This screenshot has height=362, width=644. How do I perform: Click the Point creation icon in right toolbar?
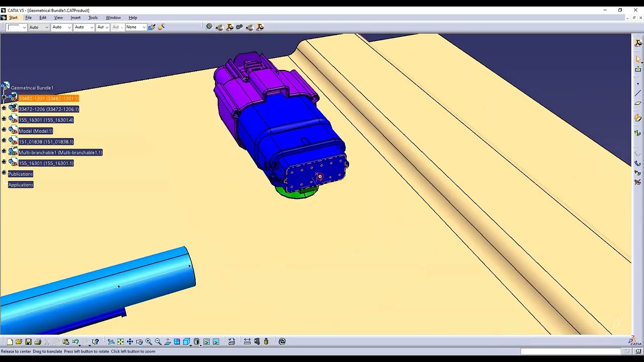click(x=638, y=83)
